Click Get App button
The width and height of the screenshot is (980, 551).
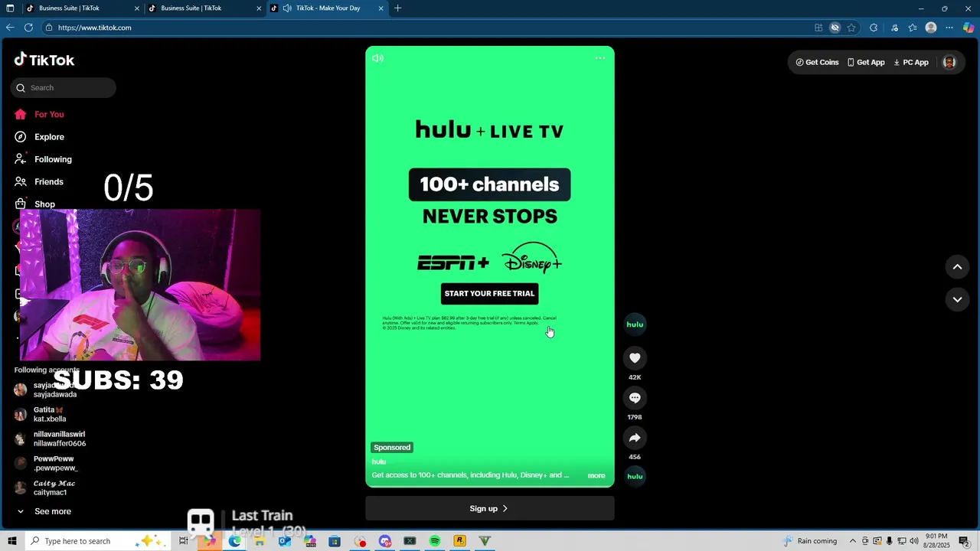pyautogui.click(x=866, y=63)
